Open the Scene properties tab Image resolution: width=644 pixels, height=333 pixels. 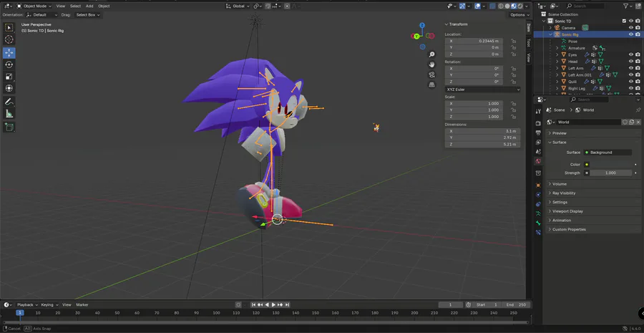point(538,151)
